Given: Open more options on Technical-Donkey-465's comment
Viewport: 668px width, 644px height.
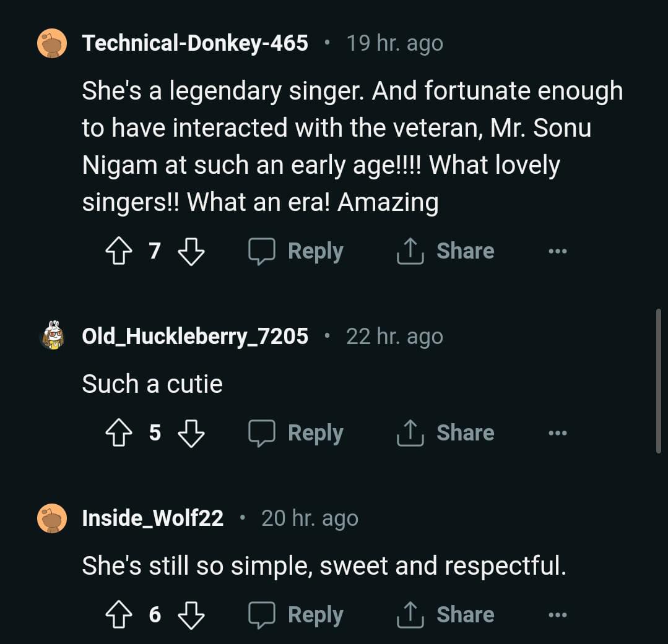Looking at the screenshot, I should pyautogui.click(x=557, y=252).
